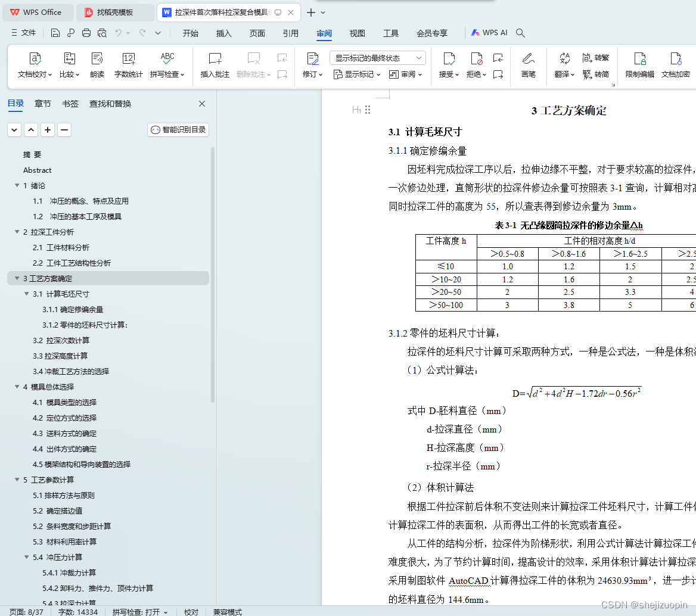Image resolution: width=696 pixels, height=616 pixels.
Task: Switch to the 找稻壳模板 tab
Action: coord(115,13)
